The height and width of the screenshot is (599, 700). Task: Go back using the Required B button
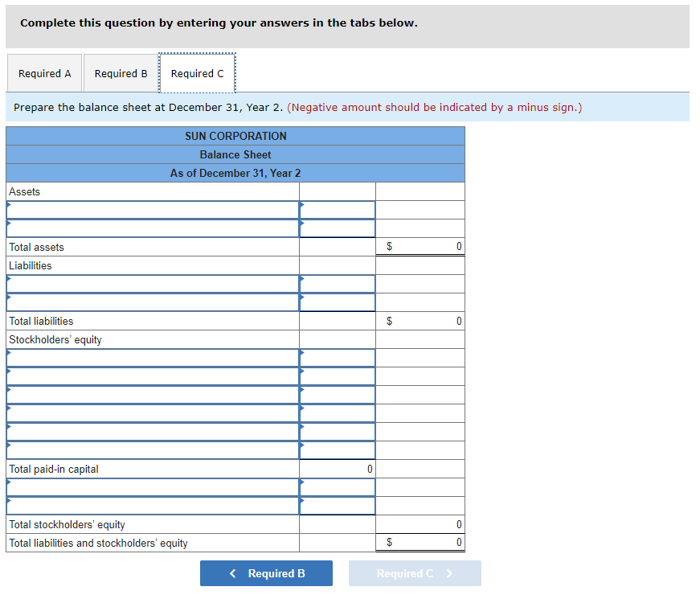click(266, 573)
